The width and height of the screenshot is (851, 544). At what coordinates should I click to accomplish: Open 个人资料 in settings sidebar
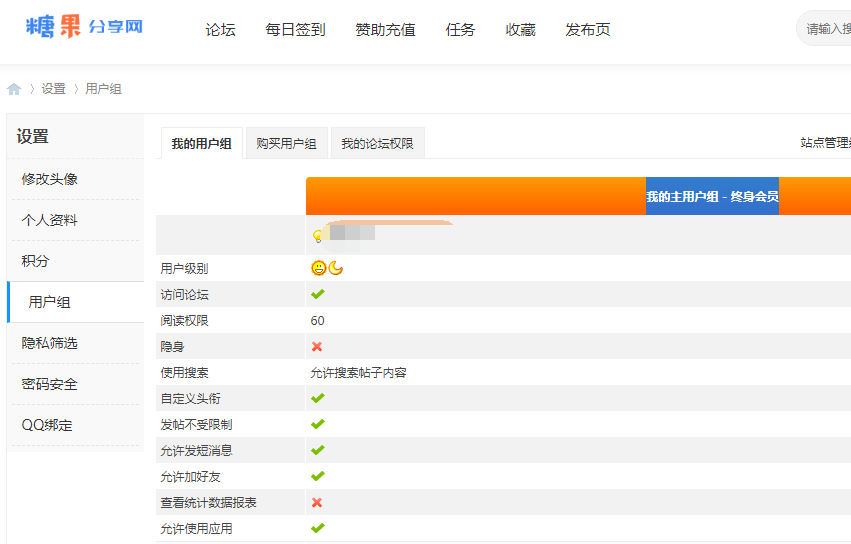click(x=75, y=220)
